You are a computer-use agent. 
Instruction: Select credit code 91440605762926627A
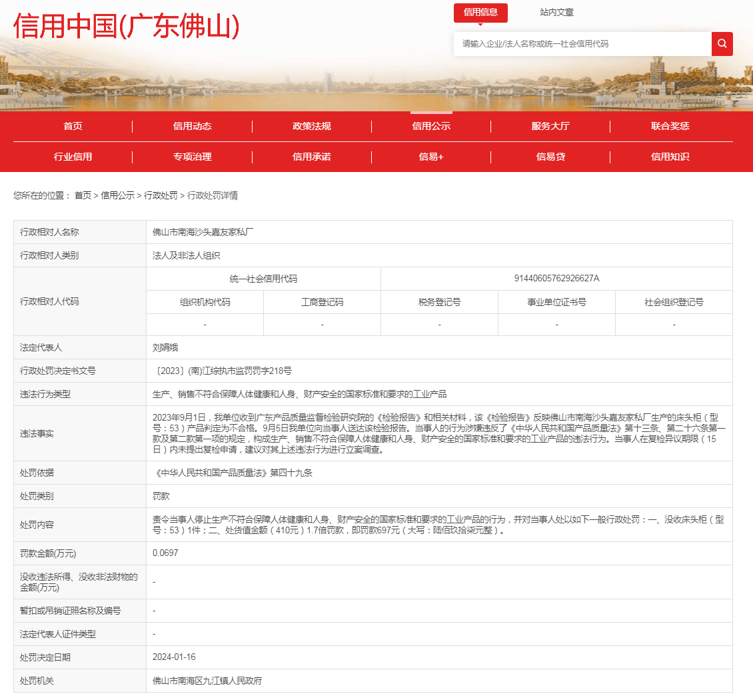(556, 279)
